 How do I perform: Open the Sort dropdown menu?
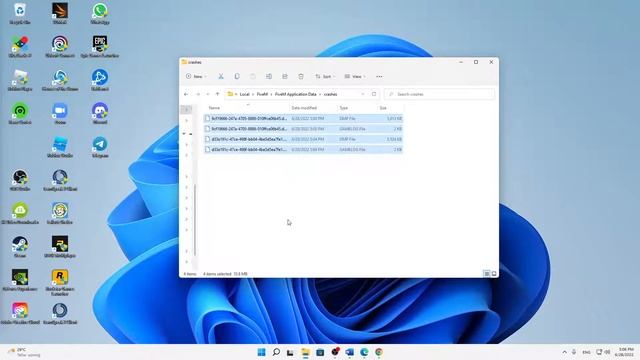pyautogui.click(x=324, y=76)
